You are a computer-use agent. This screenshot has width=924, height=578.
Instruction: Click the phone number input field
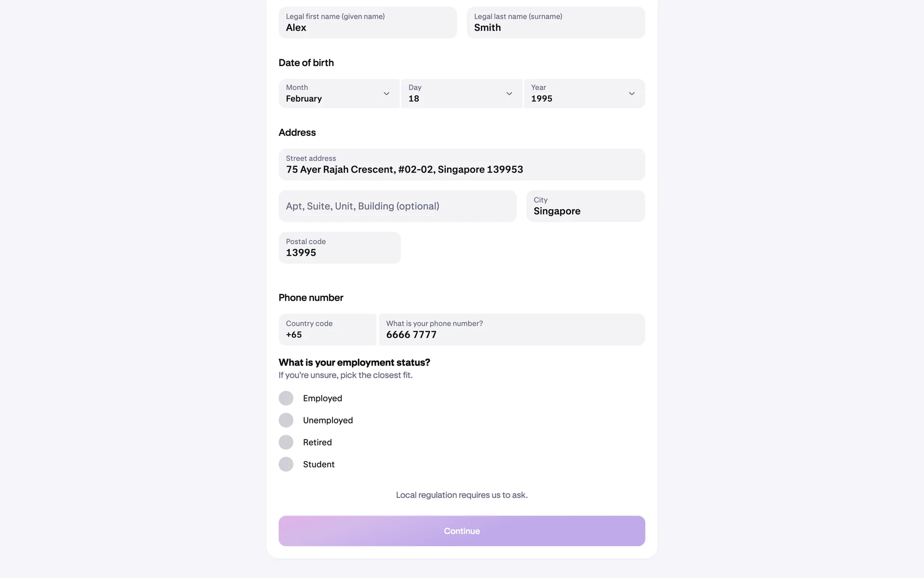[x=511, y=330]
